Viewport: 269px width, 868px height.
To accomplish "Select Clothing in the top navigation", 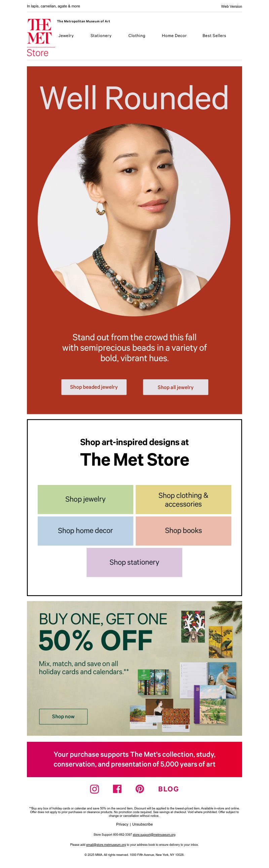I will (x=137, y=36).
